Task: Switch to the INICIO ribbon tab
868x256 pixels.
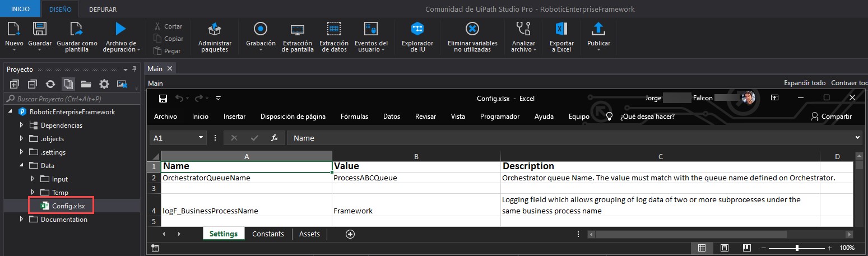Action: click(20, 9)
